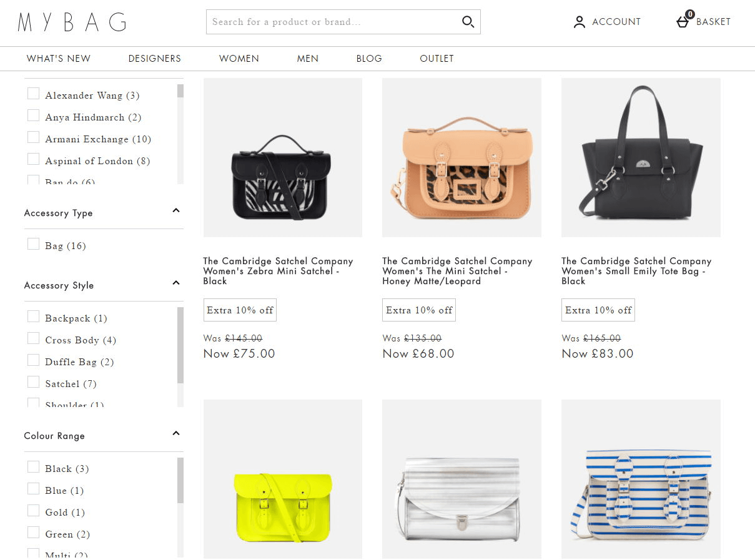Select the Gold (1) colour checkbox
Viewport: 755px width, 560px height.
point(34,511)
